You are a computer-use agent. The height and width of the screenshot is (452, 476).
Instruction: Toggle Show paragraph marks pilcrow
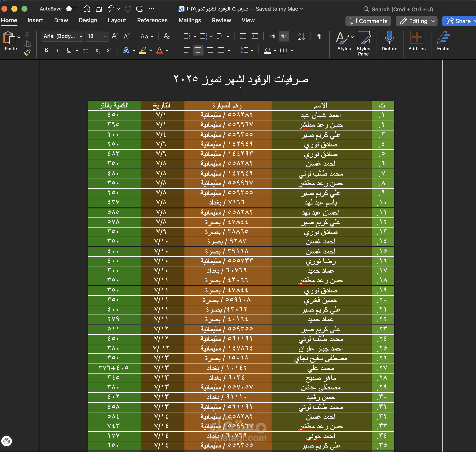pyautogui.click(x=319, y=36)
